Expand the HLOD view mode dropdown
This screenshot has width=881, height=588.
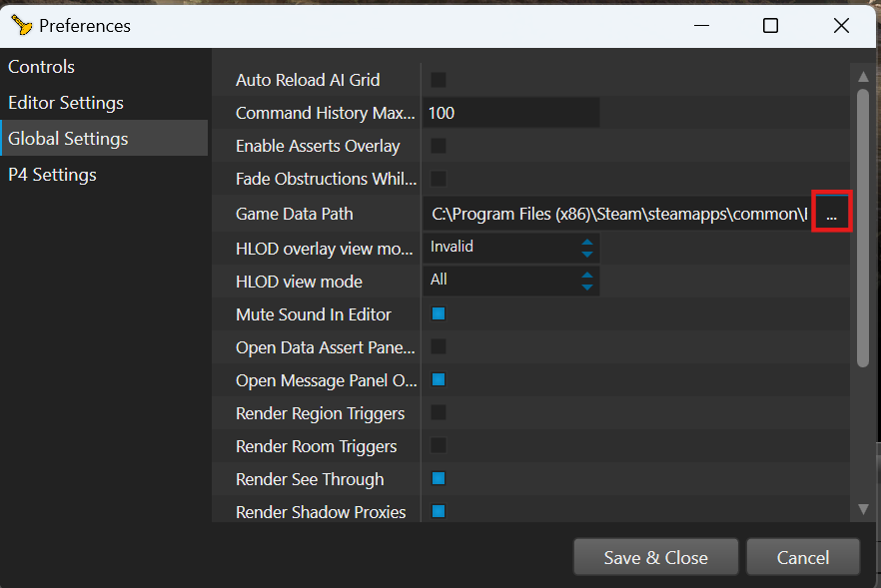(510, 281)
